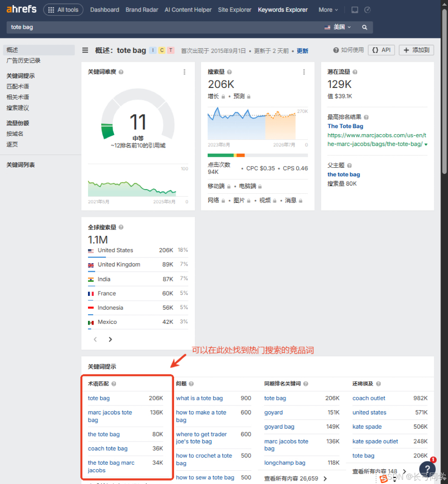Open the help icon next to 还将谈及
This screenshot has height=484, width=448.
tap(378, 384)
